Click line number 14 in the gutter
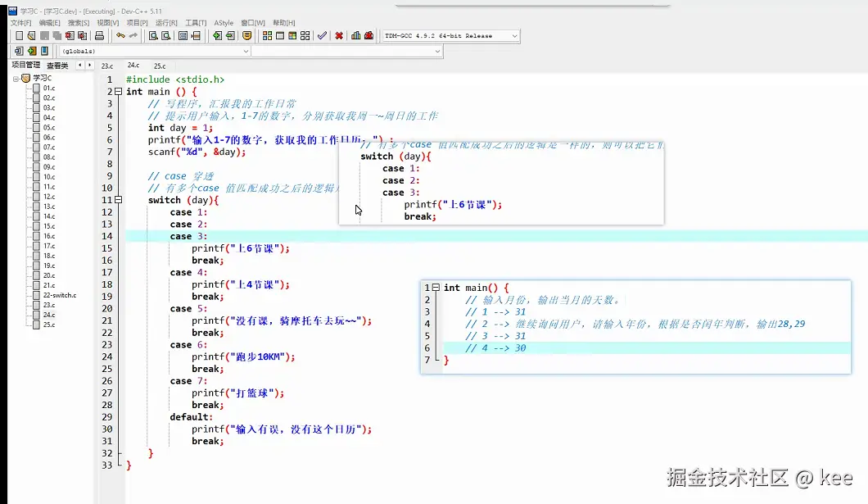This screenshot has width=868, height=504. [106, 237]
